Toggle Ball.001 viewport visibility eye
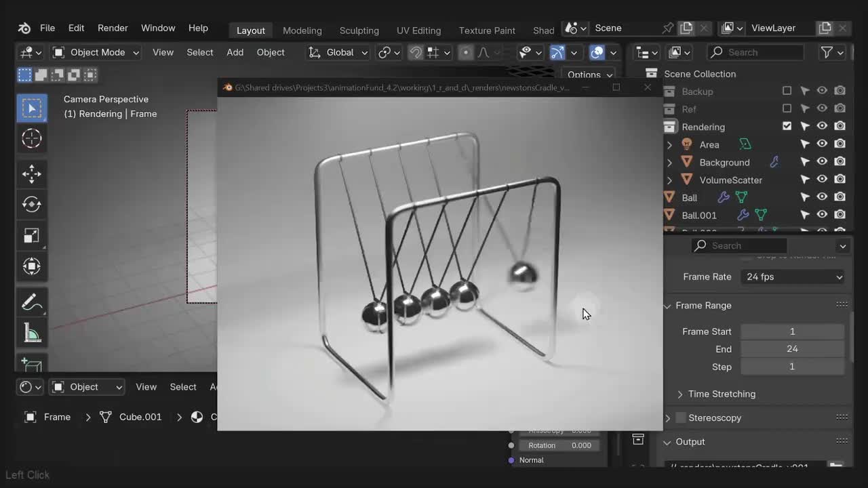The height and width of the screenshot is (488, 868). pos(822,215)
